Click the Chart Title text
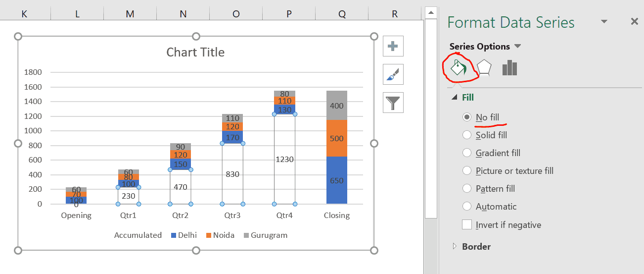The image size is (644, 274). [195, 53]
